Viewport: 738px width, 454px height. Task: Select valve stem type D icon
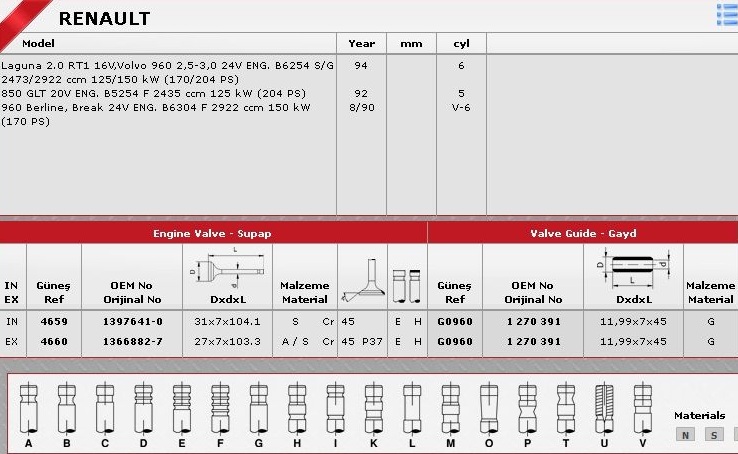tap(143, 410)
